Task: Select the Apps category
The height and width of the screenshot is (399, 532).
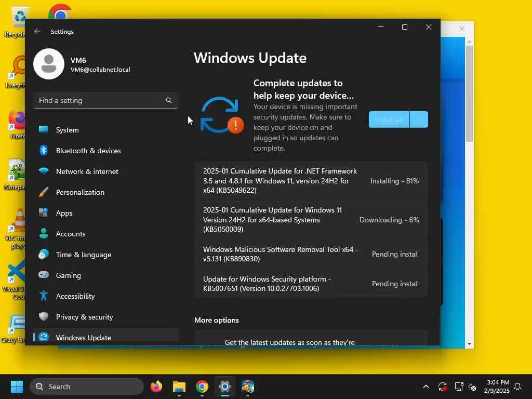Action: click(x=106, y=213)
